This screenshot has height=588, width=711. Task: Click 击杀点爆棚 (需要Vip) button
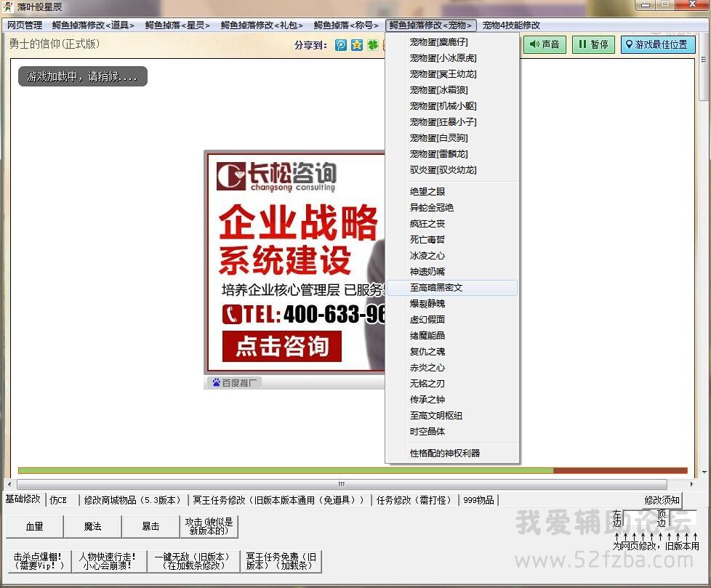pos(39,561)
